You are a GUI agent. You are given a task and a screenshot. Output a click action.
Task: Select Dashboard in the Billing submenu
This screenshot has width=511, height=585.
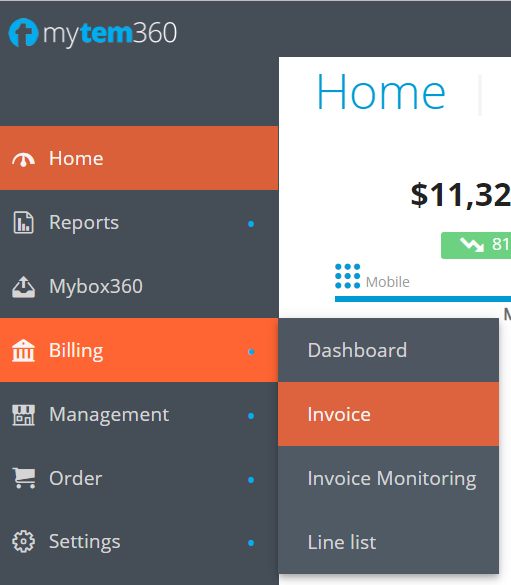coord(388,350)
